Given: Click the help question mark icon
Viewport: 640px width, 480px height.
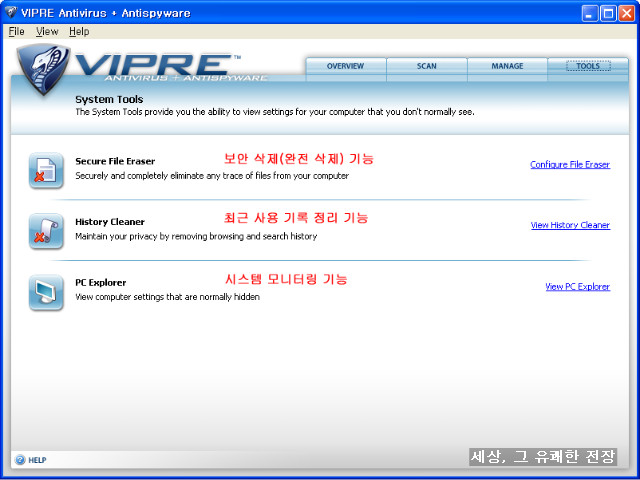Looking at the screenshot, I should tap(20, 460).
